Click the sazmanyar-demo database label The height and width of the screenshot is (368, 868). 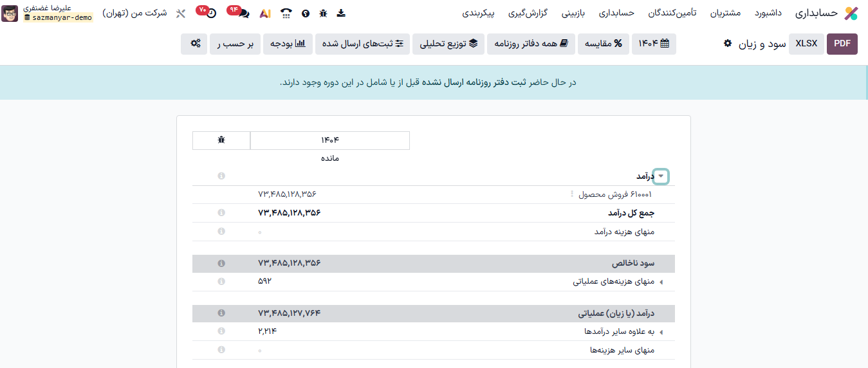(x=58, y=18)
